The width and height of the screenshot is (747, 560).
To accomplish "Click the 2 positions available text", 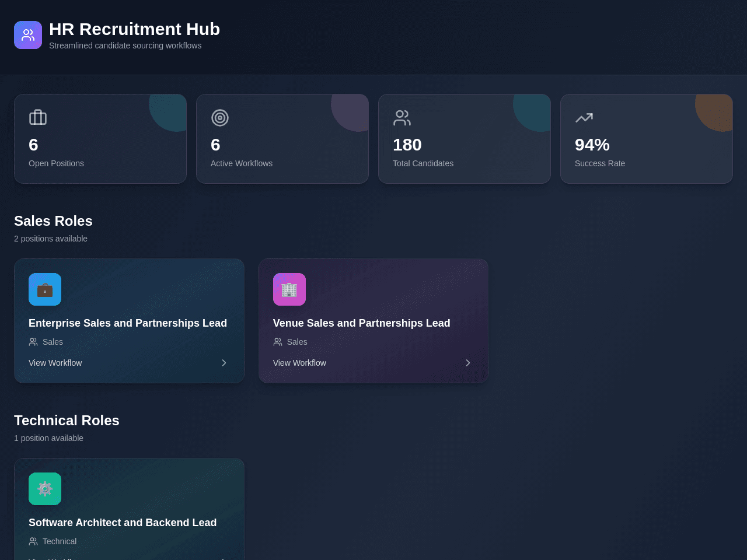I will coord(51,239).
